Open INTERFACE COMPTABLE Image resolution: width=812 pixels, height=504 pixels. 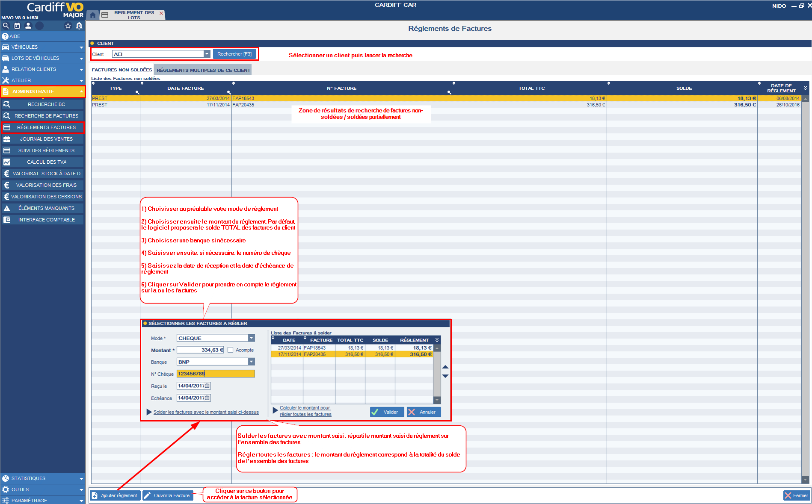click(43, 220)
